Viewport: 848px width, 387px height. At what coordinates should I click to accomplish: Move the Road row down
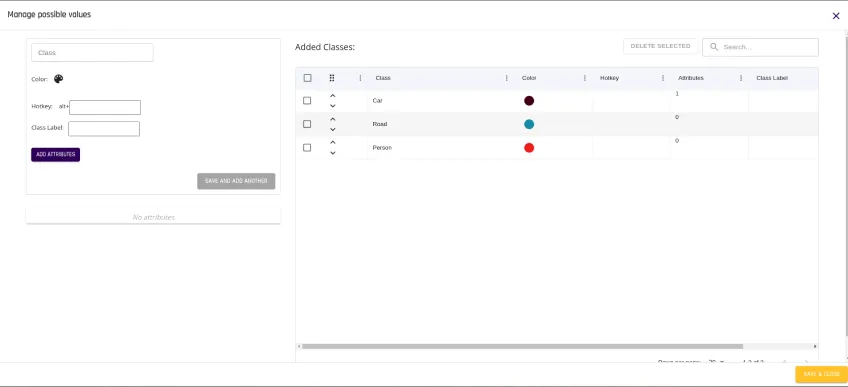click(x=333, y=129)
